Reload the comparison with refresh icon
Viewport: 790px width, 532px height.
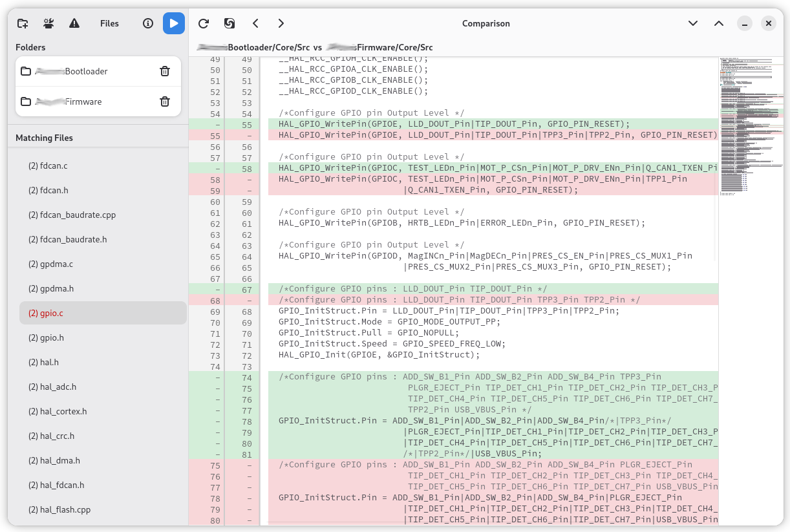pyautogui.click(x=204, y=23)
